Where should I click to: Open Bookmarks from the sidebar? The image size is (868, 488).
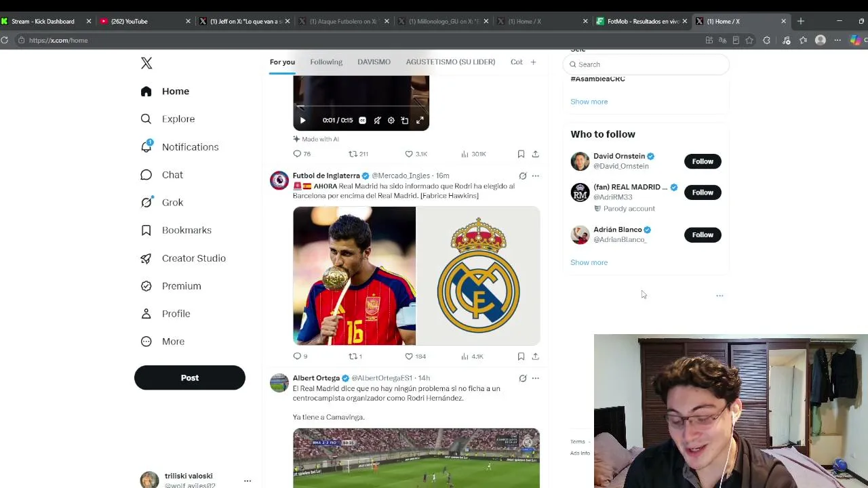tap(176, 230)
